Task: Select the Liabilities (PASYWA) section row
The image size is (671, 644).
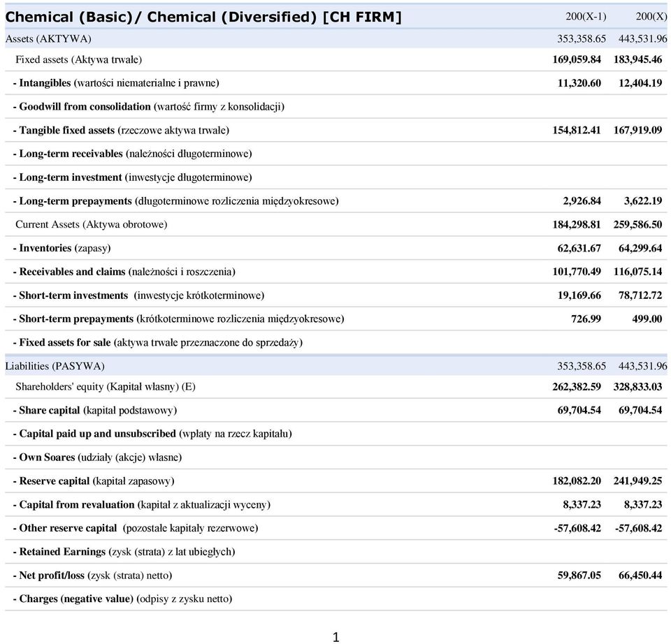Action: click(336, 366)
